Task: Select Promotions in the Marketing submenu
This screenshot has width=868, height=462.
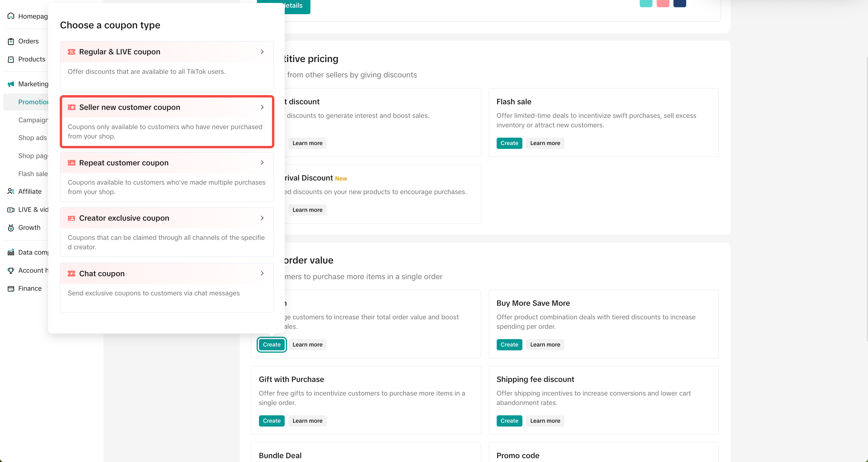Action: [33, 102]
